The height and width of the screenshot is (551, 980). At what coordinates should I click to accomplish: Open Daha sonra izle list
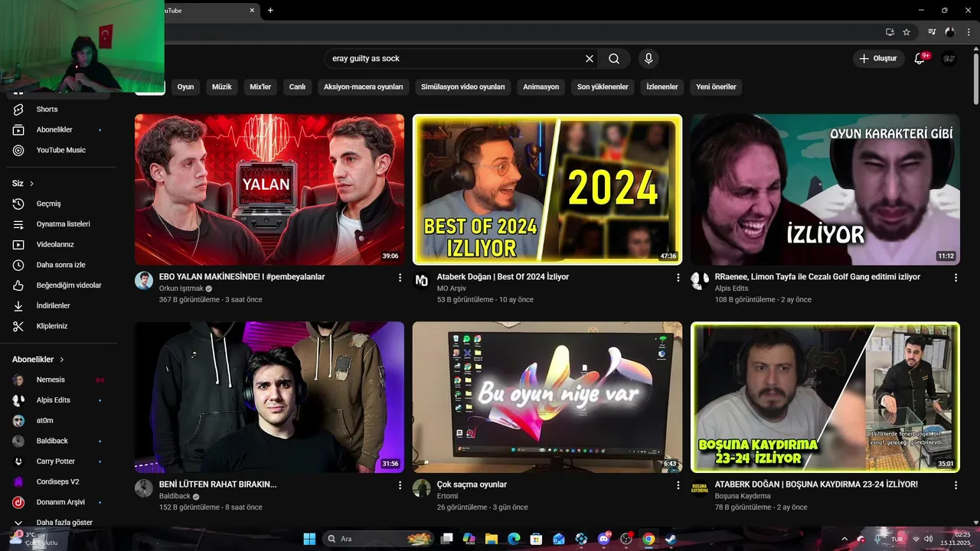[x=60, y=265]
